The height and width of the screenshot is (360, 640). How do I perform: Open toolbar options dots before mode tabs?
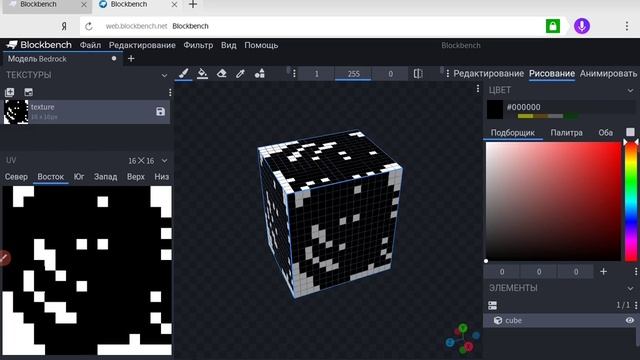[447, 73]
